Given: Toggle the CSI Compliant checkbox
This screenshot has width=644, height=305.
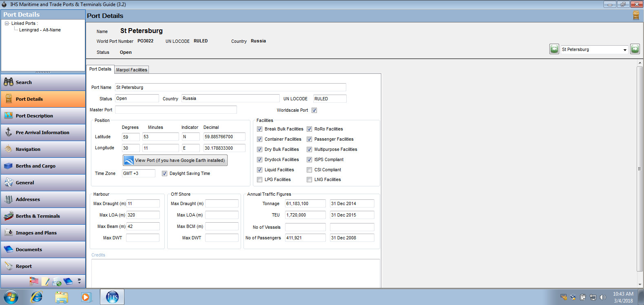Looking at the screenshot, I should click(x=309, y=170).
